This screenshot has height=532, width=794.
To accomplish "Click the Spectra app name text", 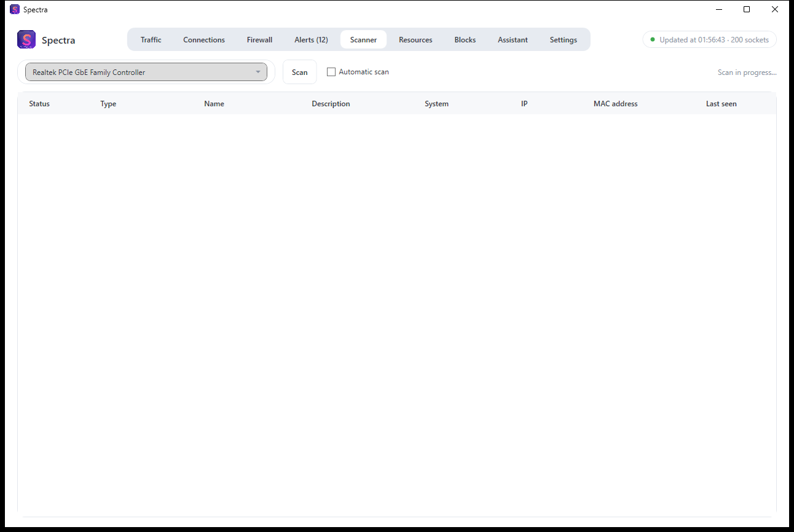I will [58, 41].
